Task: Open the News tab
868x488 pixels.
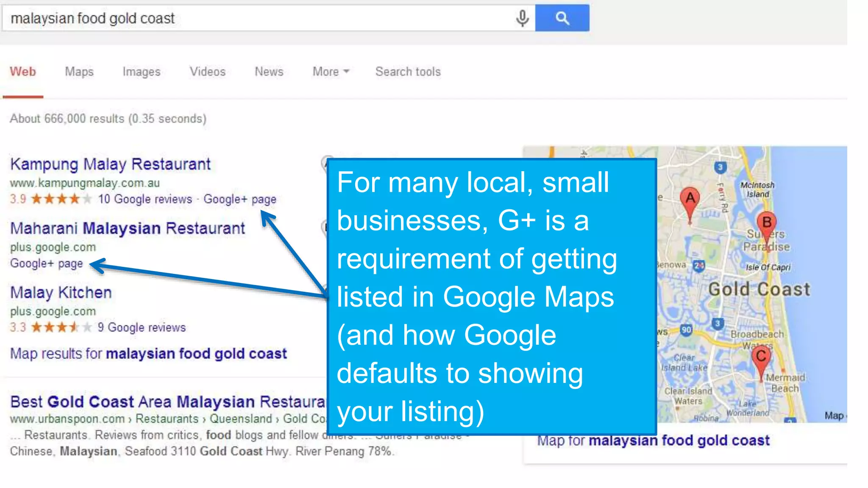Action: coord(269,72)
